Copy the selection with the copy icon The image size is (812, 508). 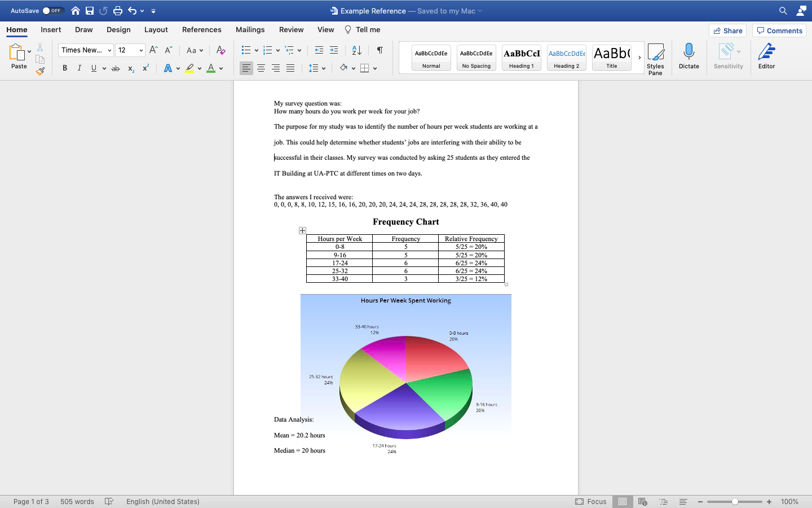(x=40, y=59)
